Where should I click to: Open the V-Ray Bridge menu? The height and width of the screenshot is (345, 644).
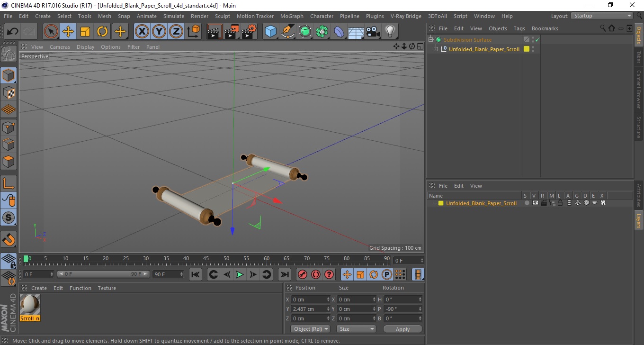coord(406,16)
